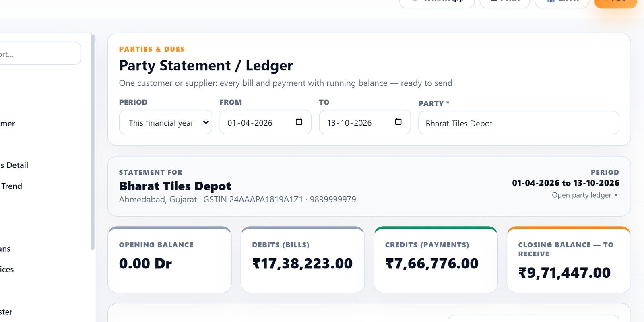
Task: Open the Period dropdown 'This financial year'
Action: 165,122
